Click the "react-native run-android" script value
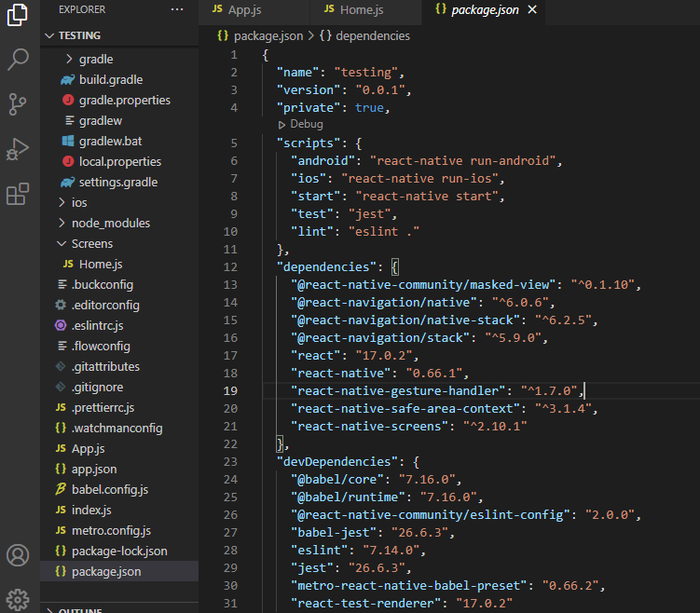700x613 pixels. pos(463,160)
